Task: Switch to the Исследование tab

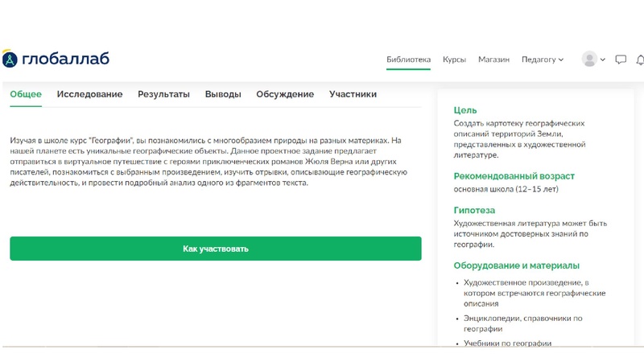Action: pyautogui.click(x=89, y=94)
